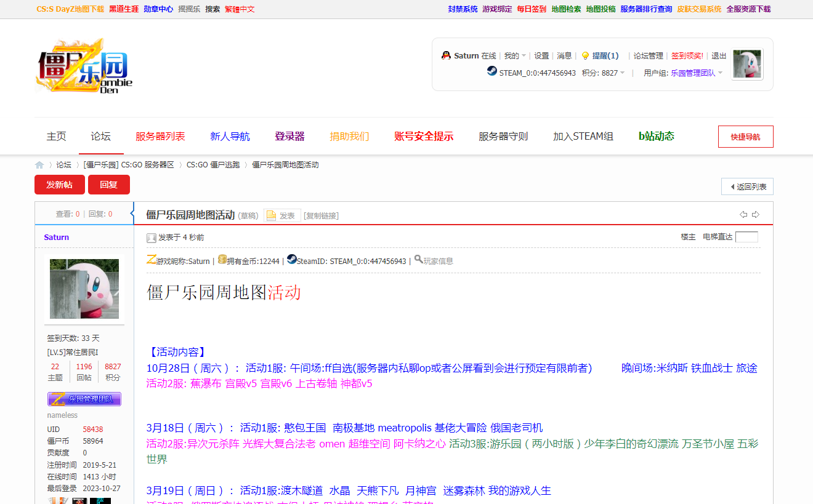
Task: Click the red 回复 reply button
Action: click(x=109, y=185)
